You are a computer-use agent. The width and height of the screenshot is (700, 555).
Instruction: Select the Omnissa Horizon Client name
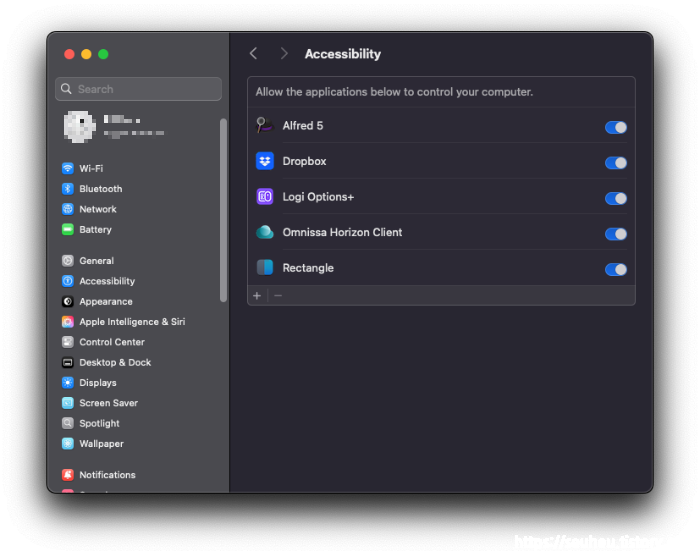tap(342, 232)
